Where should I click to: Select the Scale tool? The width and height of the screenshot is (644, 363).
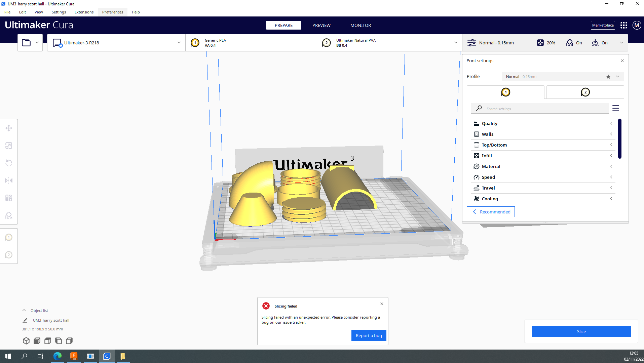(9, 146)
